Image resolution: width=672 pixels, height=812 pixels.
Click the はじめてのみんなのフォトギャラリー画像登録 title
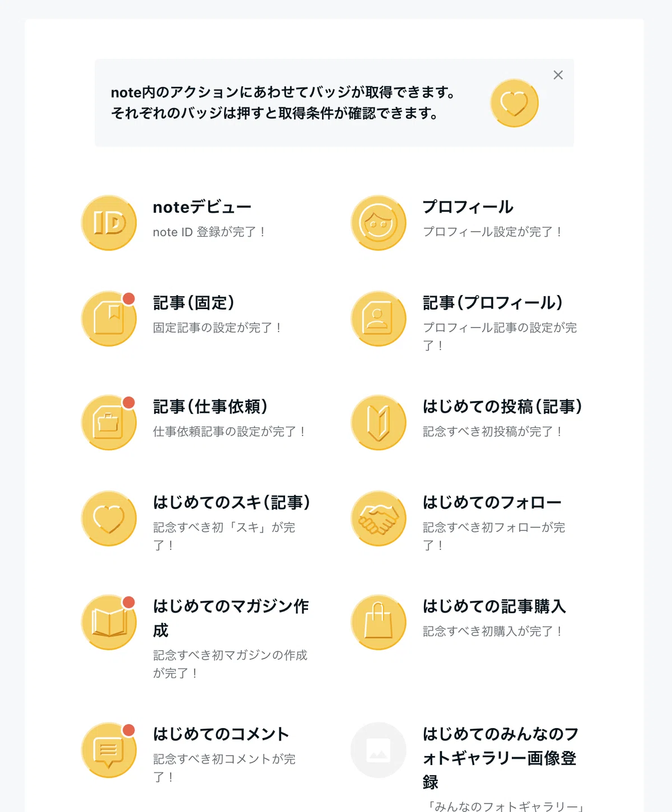tap(501, 758)
